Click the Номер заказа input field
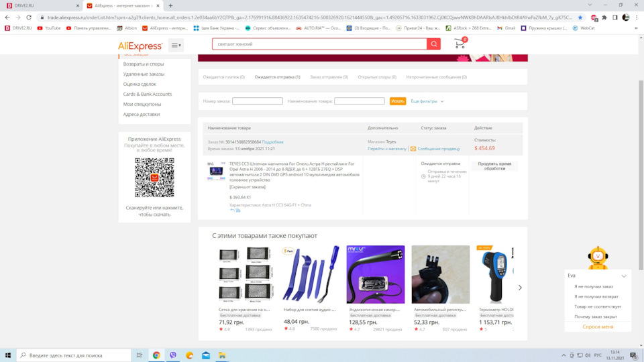 (258, 101)
